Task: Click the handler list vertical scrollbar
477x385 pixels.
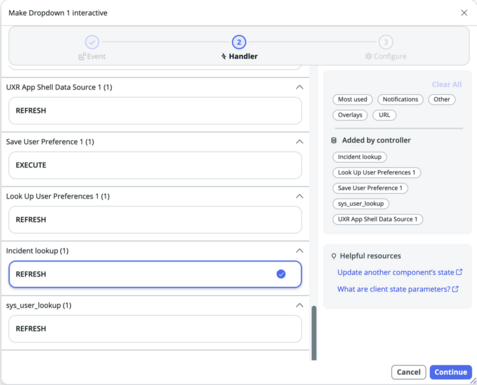Action: coord(314,333)
